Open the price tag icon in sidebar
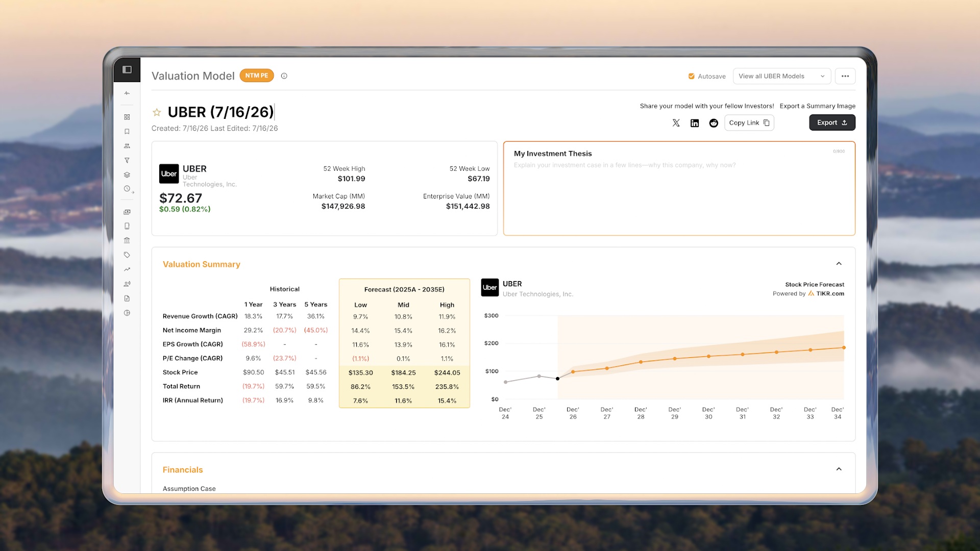This screenshot has width=980, height=551. (127, 255)
